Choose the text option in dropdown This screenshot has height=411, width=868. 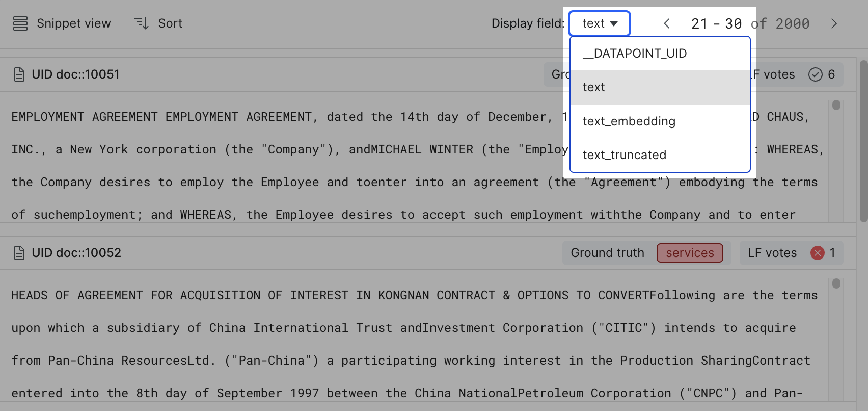(660, 87)
